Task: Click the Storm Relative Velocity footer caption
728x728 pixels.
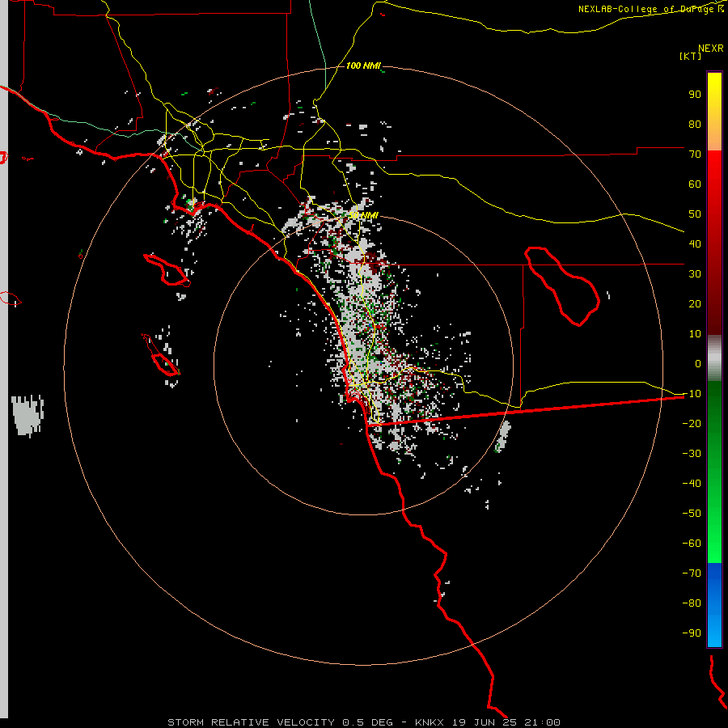Action: tap(363, 722)
